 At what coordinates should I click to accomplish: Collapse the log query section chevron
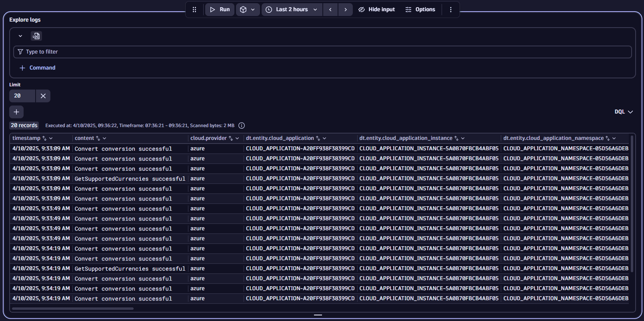coord(20,36)
